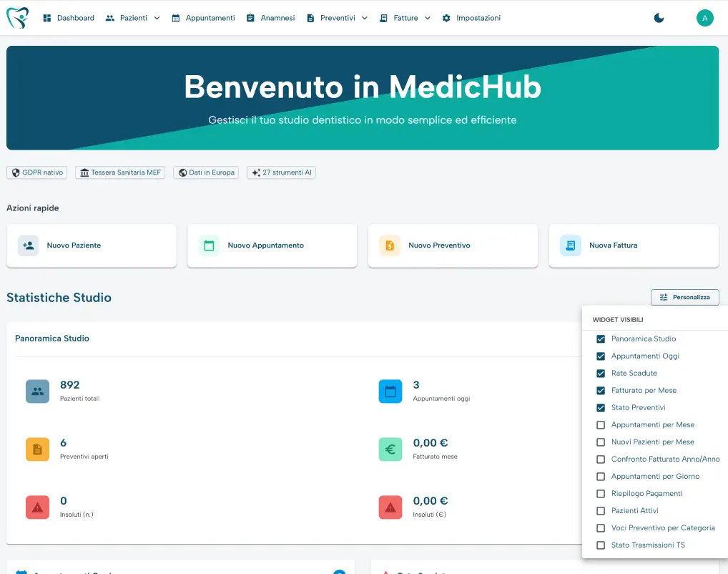Click the Fatture receipt icon in navbar
The height and width of the screenshot is (574, 728).
(x=383, y=18)
